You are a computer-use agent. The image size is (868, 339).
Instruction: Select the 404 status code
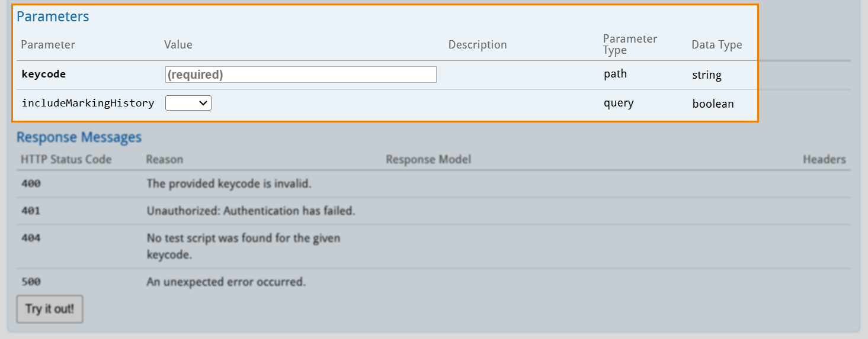pos(31,238)
